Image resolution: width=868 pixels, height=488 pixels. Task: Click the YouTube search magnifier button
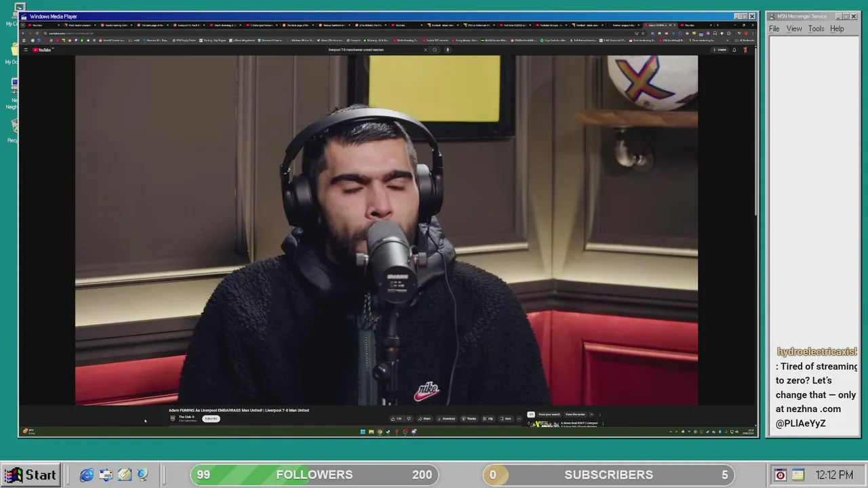[435, 49]
